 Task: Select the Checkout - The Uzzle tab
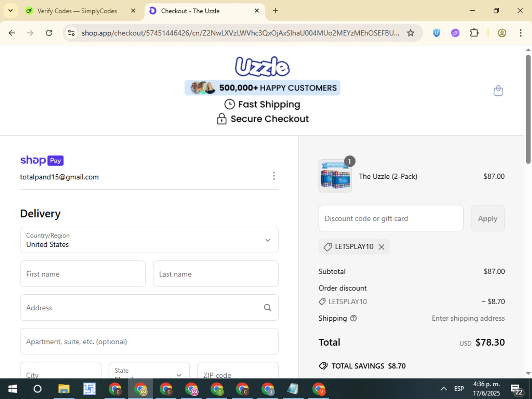pos(204,11)
